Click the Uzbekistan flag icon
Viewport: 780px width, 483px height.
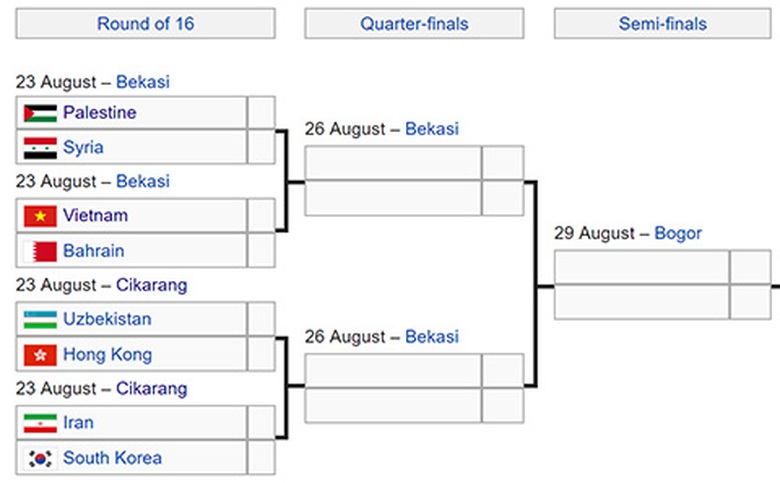[x=40, y=320]
